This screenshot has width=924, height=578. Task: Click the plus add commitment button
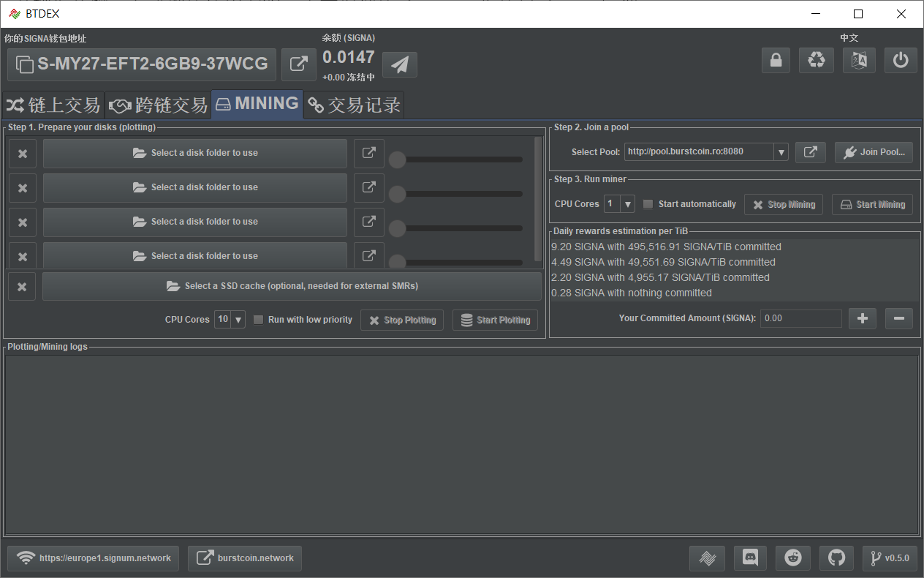click(x=863, y=318)
